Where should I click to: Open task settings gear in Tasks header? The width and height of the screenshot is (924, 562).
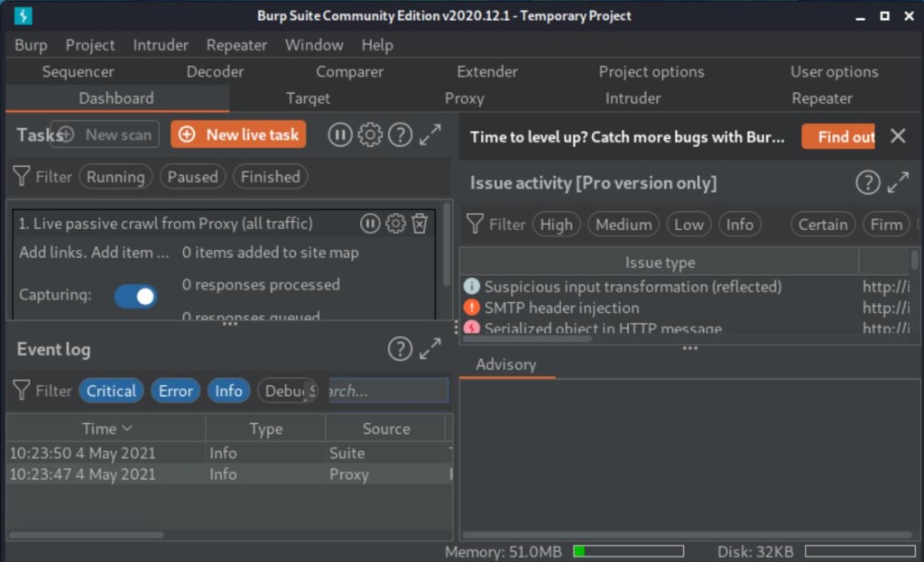coord(370,135)
